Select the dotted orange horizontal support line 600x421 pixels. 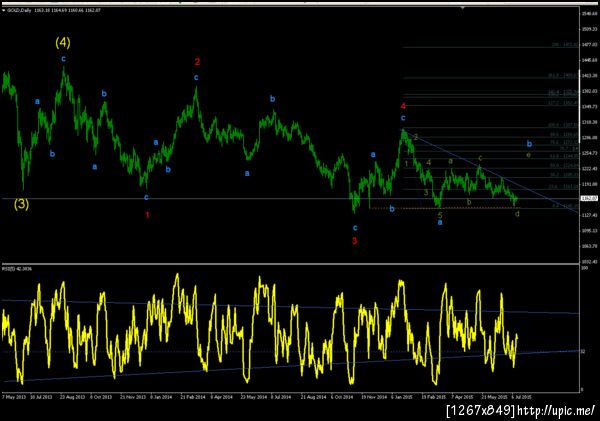pos(444,208)
